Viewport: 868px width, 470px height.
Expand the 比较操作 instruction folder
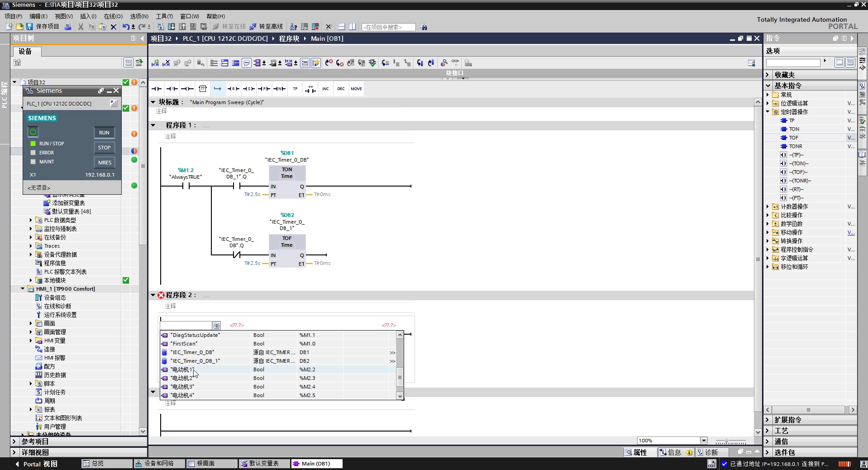[768, 215]
